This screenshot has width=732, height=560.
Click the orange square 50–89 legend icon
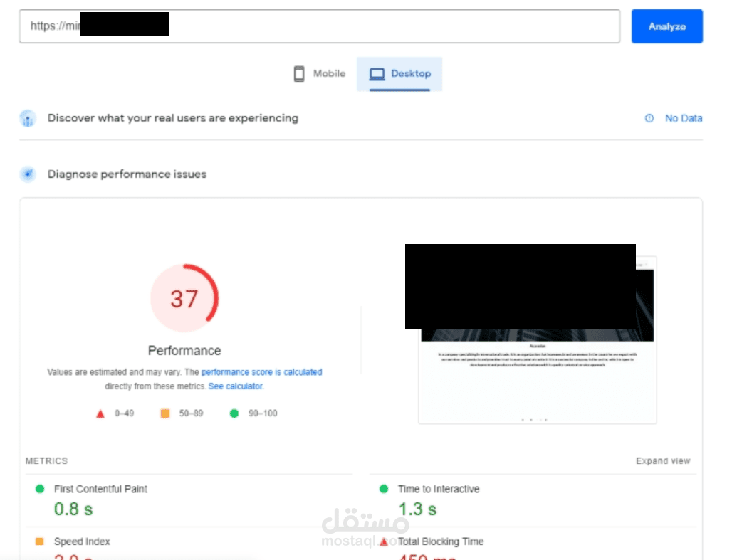coord(164,413)
